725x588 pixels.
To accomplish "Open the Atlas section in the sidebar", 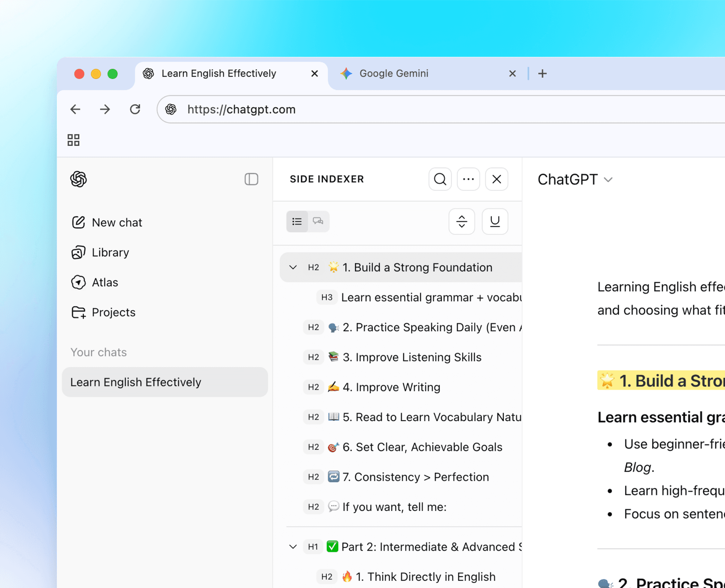I will 105,282.
